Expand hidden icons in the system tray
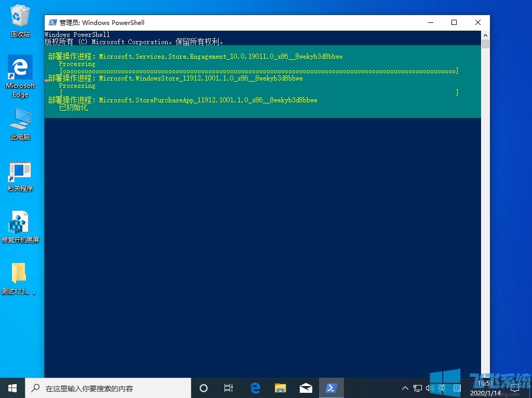This screenshot has height=398, width=532. [x=405, y=388]
